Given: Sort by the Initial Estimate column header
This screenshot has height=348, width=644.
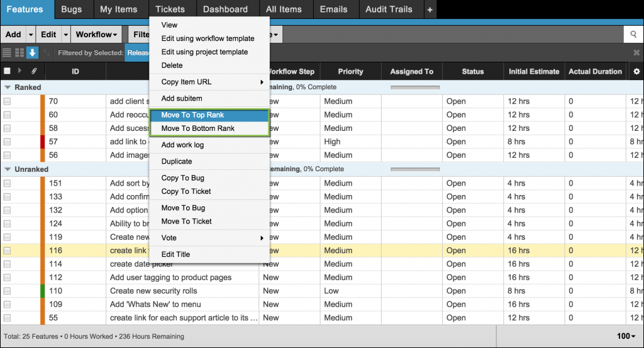Looking at the screenshot, I should [534, 72].
